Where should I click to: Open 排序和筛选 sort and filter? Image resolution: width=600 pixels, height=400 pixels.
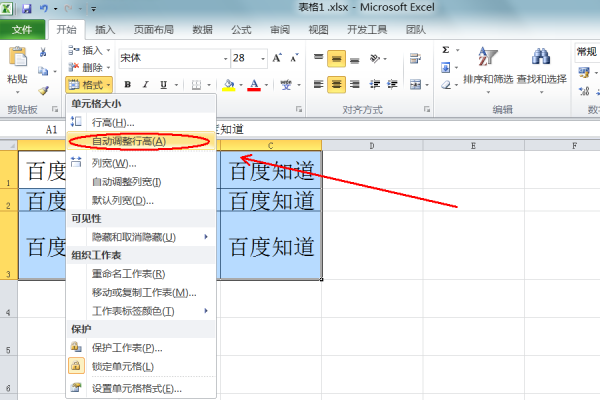488,71
